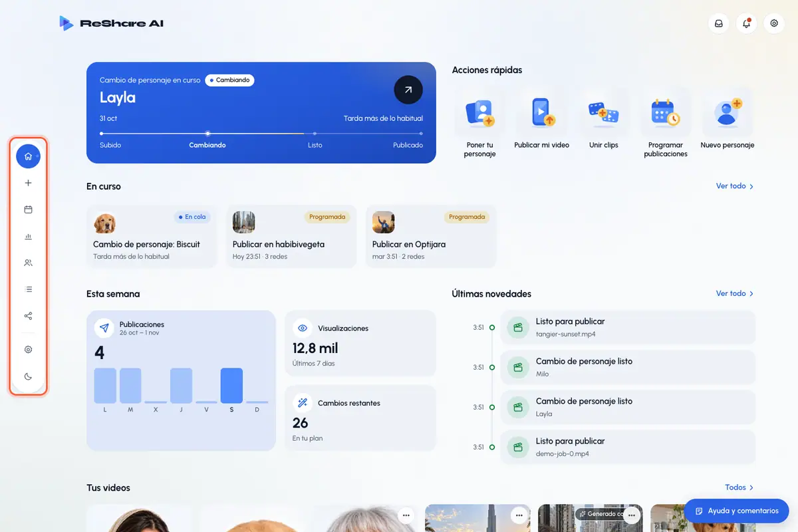798x532 pixels.
Task: Open Layla job with the arrow button
Action: [408, 90]
